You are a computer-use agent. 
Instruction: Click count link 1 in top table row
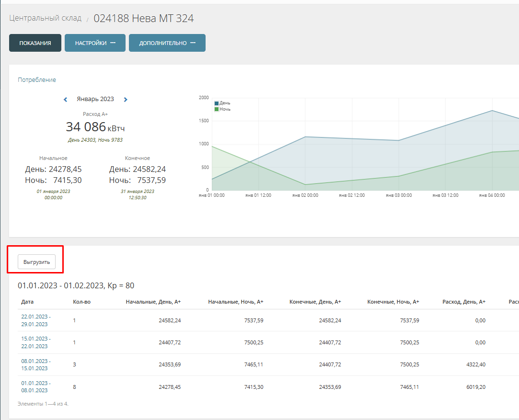(74, 320)
